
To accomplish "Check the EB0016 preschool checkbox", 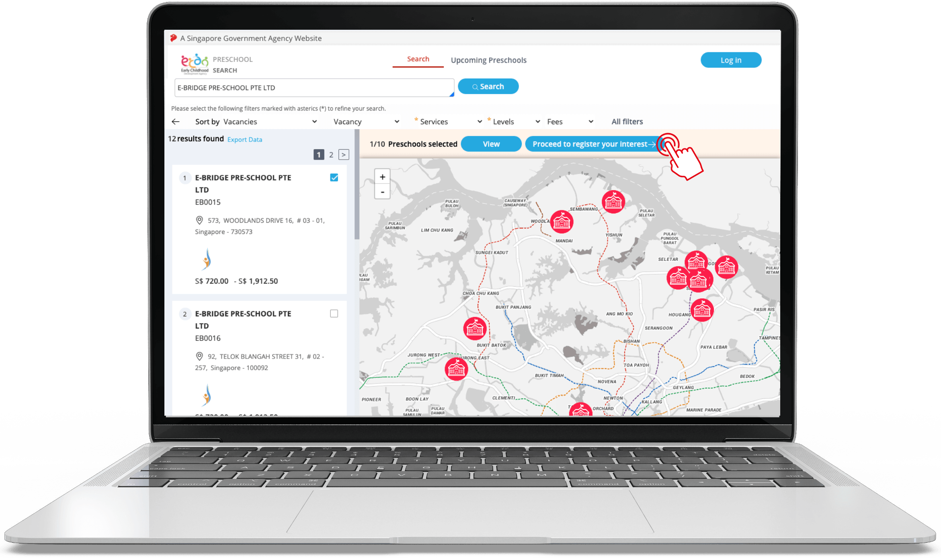I will click(x=334, y=313).
